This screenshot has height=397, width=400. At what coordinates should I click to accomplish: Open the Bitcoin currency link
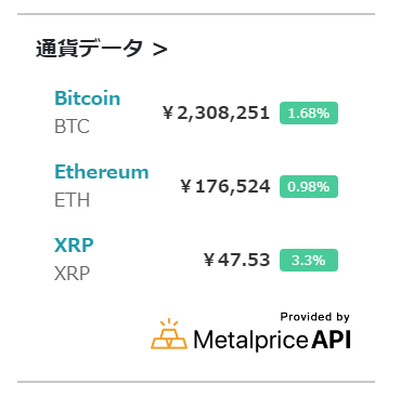coord(87,98)
